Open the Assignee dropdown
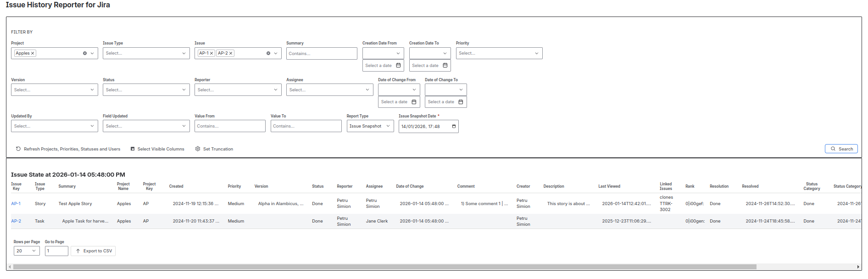Screen dimensions: 868x279 330,90
